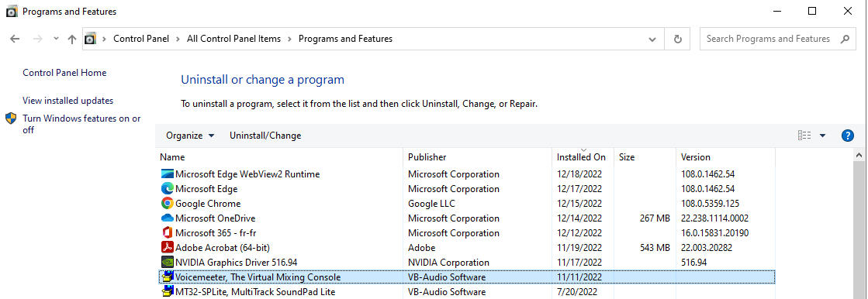Click the Change your view icon
The height and width of the screenshot is (299, 868).
(x=804, y=136)
